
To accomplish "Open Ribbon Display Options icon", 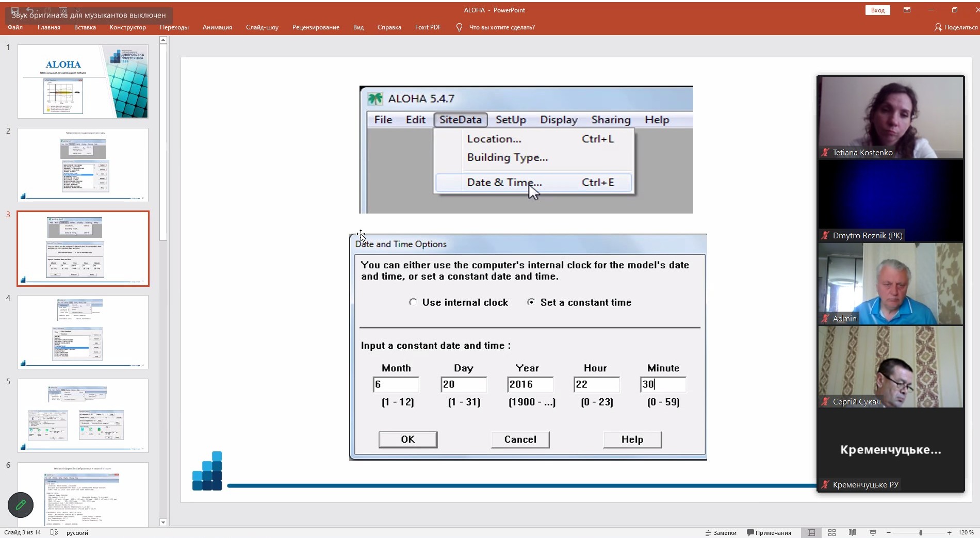I will pos(907,10).
